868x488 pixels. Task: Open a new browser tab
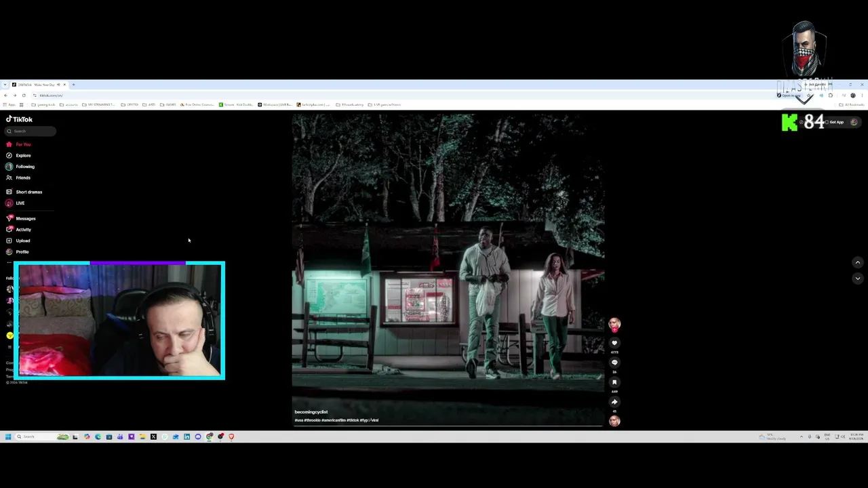pyautogui.click(x=73, y=85)
